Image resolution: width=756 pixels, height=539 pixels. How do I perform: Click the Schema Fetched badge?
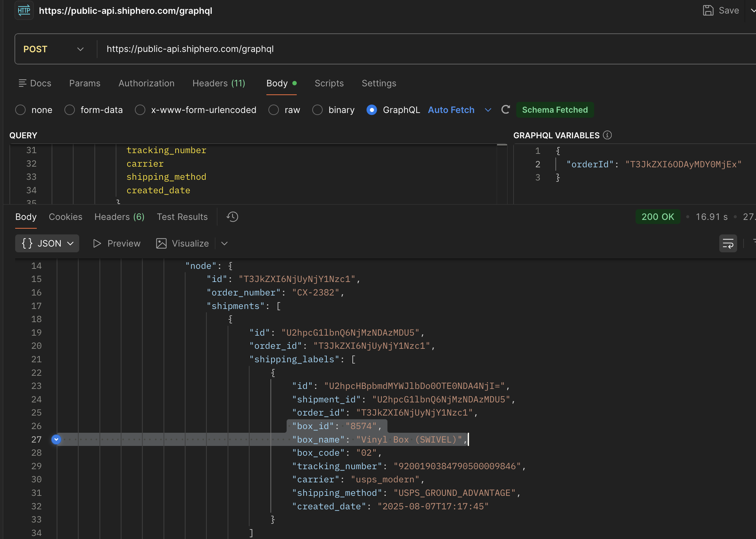point(555,110)
